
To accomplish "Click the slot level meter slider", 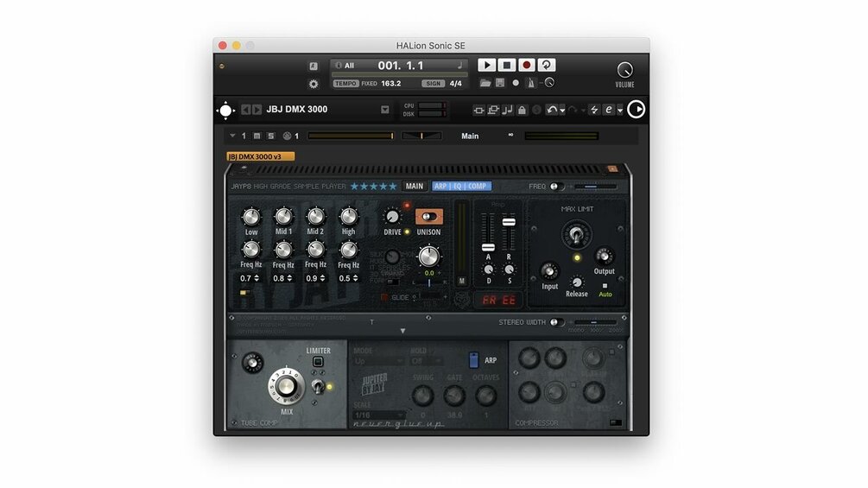I will pyautogui.click(x=351, y=136).
